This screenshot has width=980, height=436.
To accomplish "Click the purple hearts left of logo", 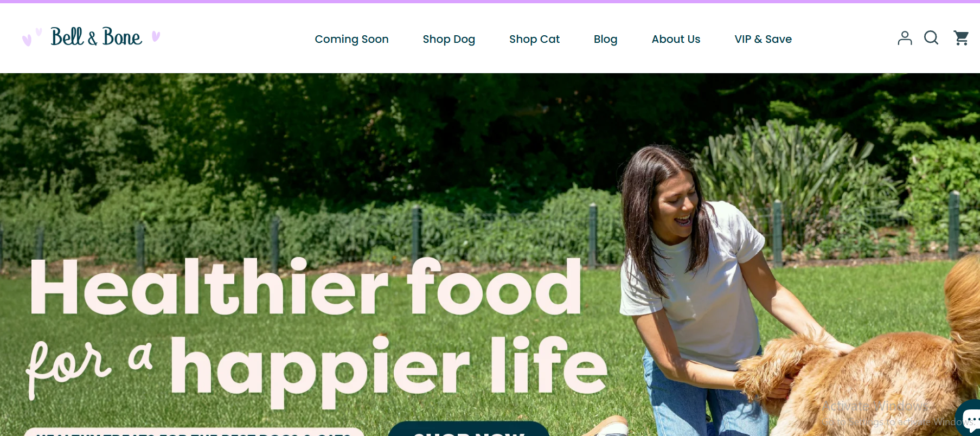I will [31, 37].
